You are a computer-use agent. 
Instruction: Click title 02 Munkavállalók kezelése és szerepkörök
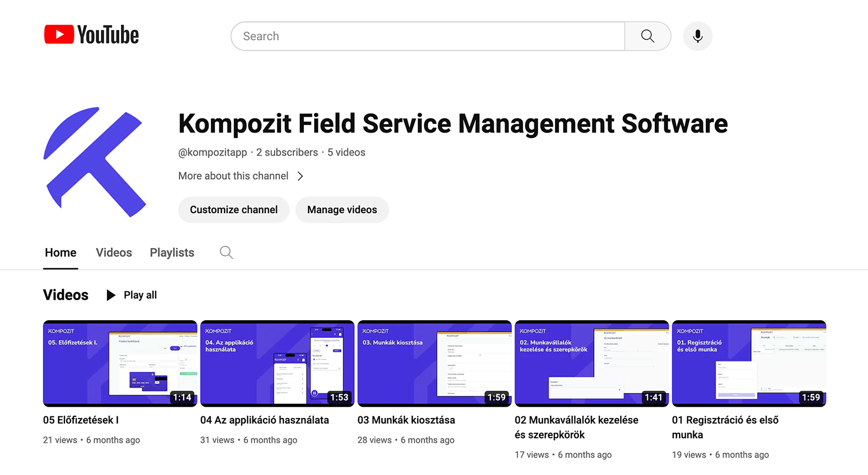tap(577, 427)
